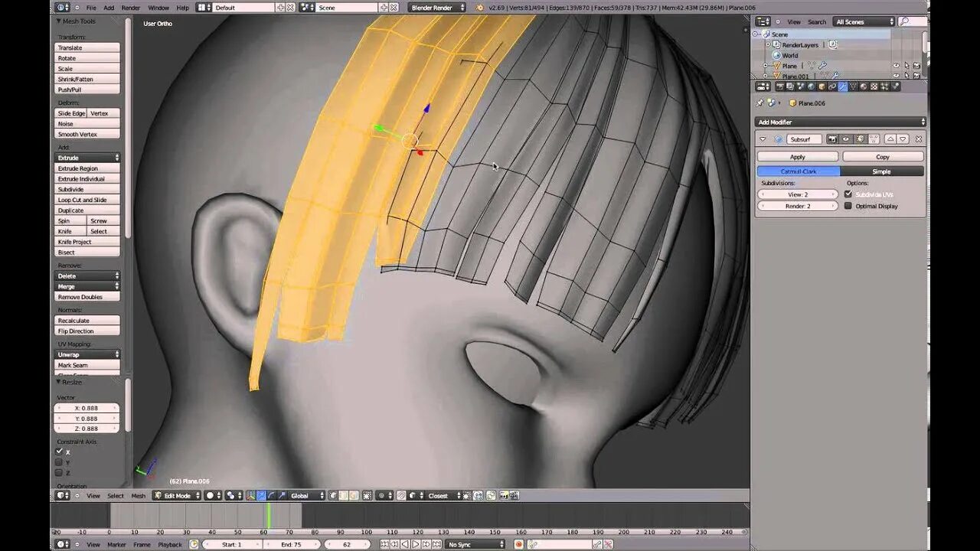Toggle Subsurf modifier in edit mode

[861, 139]
